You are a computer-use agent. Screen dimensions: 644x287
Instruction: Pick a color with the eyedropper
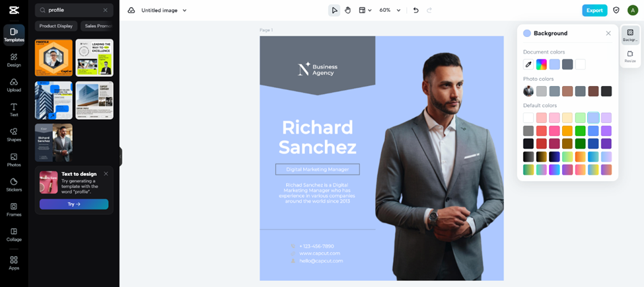pos(528,65)
